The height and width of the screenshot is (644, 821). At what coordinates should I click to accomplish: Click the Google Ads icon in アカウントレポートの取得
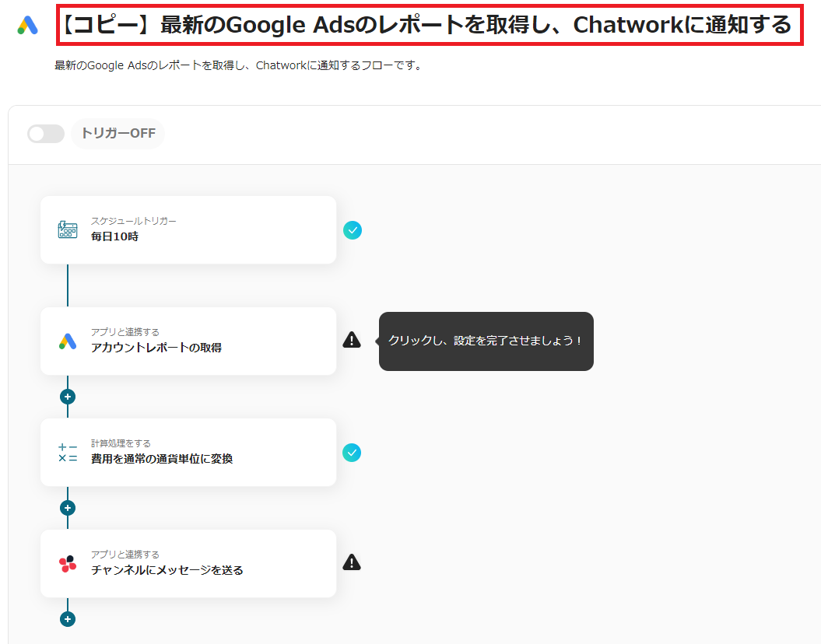[68, 341]
